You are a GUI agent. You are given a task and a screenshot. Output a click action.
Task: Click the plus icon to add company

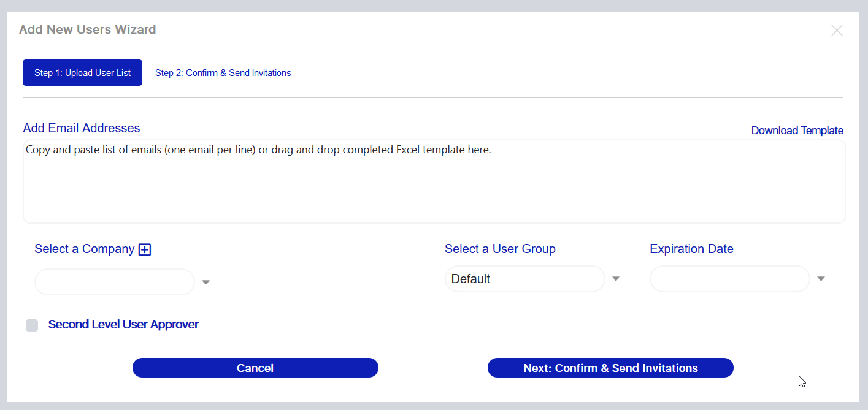click(x=145, y=249)
